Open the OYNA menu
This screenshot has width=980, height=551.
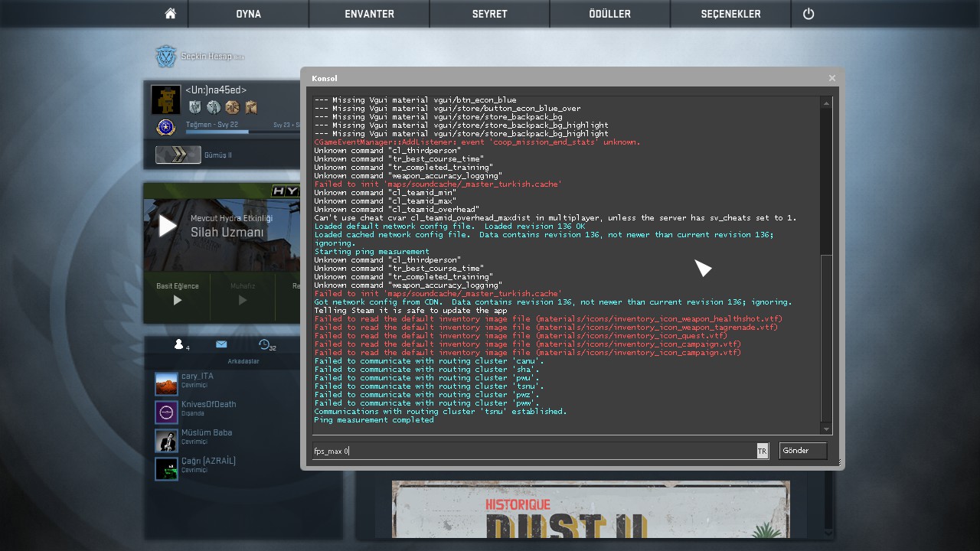click(x=248, y=14)
